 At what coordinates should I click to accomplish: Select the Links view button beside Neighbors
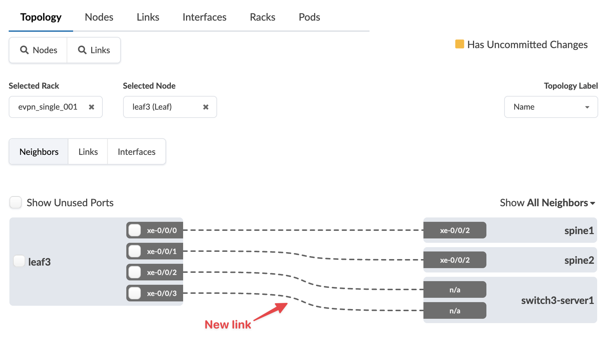click(88, 152)
